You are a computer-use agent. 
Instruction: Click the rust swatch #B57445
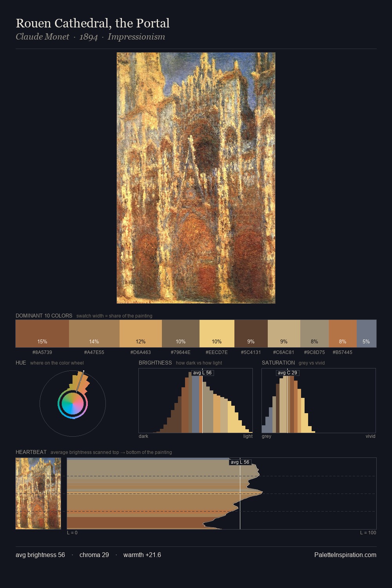click(343, 334)
